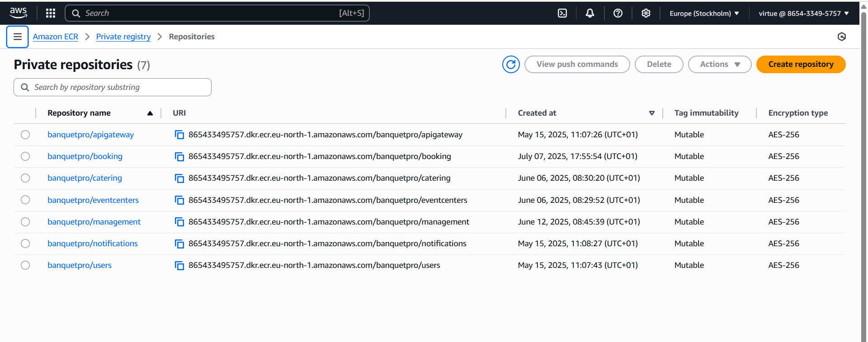Launch CloudShell from the top bar

(x=562, y=13)
